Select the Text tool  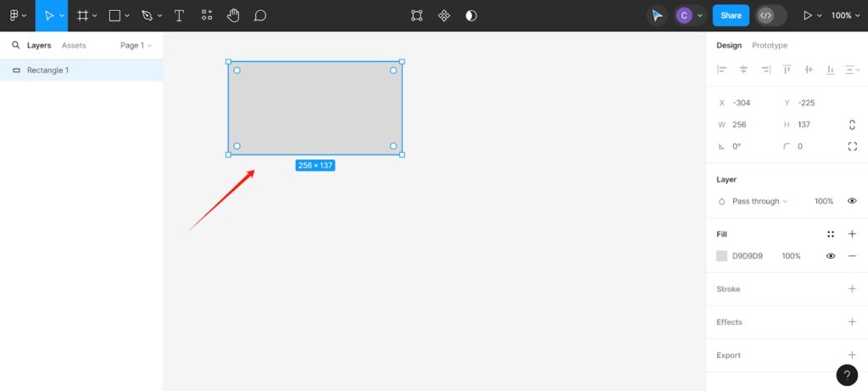179,15
